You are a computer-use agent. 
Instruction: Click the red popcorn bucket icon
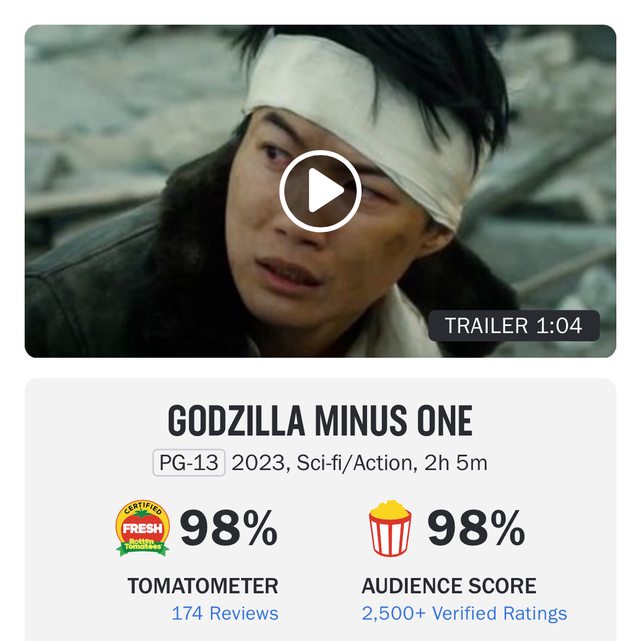(390, 528)
